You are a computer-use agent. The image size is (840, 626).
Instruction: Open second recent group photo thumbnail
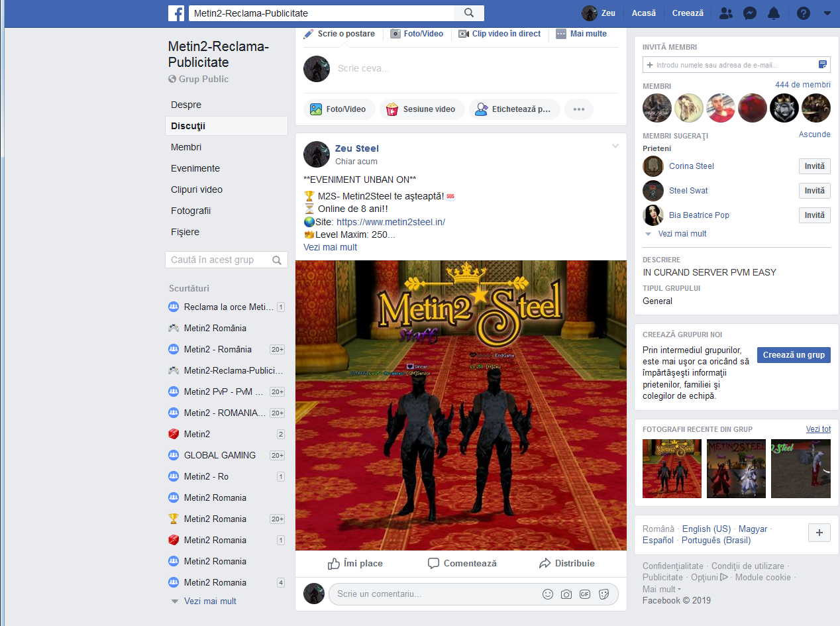(736, 468)
